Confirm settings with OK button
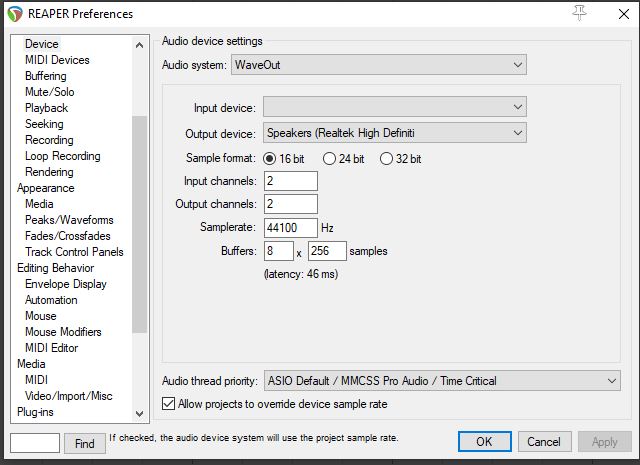Screen dimensions: 640x465 484,442
